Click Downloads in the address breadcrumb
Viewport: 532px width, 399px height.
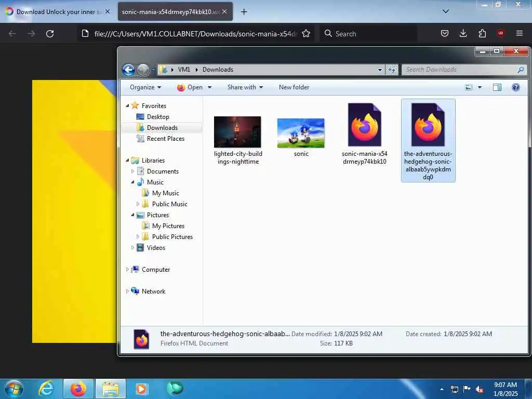click(x=218, y=70)
